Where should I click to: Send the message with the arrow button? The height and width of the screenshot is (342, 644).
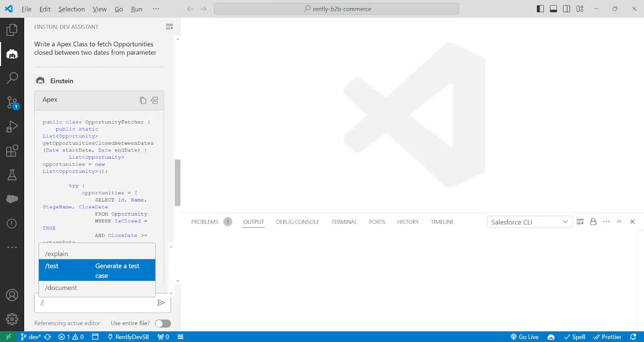pyautogui.click(x=161, y=303)
